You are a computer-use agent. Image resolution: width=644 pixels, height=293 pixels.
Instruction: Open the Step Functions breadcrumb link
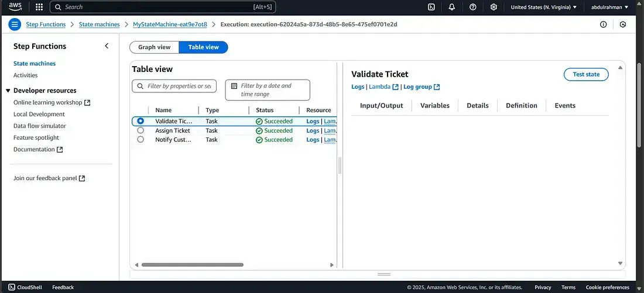[x=46, y=24]
